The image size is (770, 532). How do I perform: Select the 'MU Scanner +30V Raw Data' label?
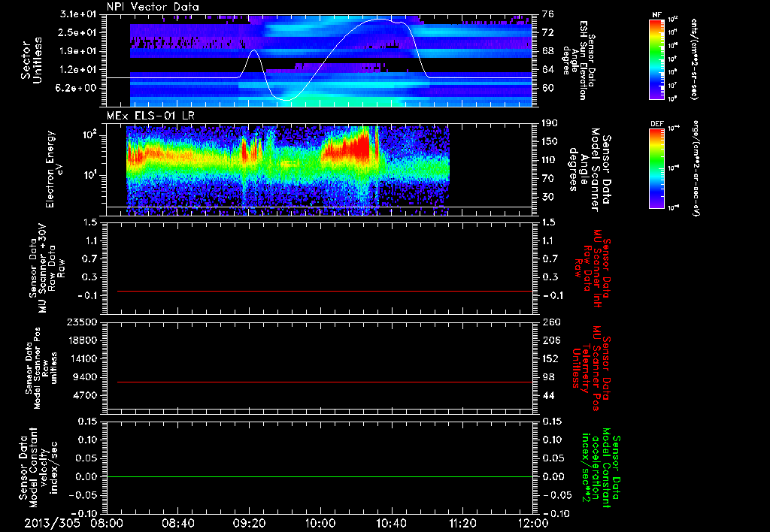(46, 268)
